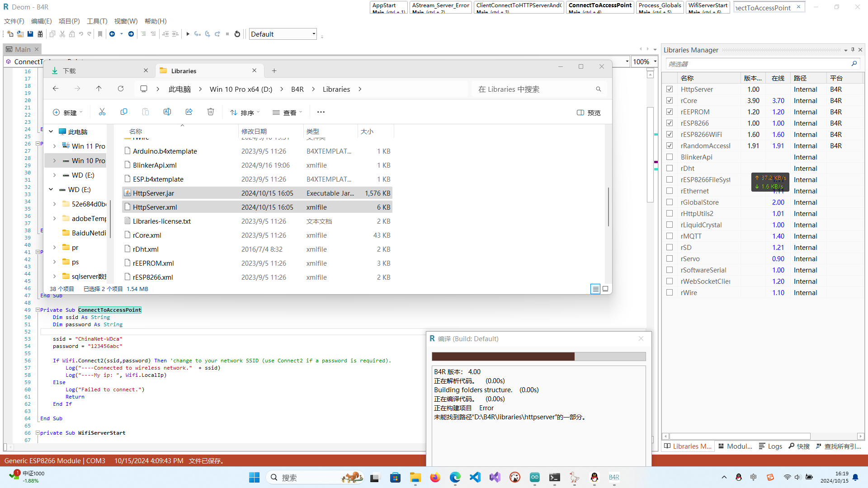Click the Restart circular arrow icon
This screenshot has width=868, height=488.
[x=237, y=34]
